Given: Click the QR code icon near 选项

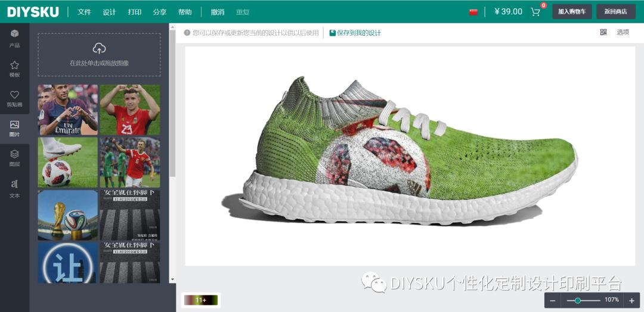Looking at the screenshot, I should point(603,32).
